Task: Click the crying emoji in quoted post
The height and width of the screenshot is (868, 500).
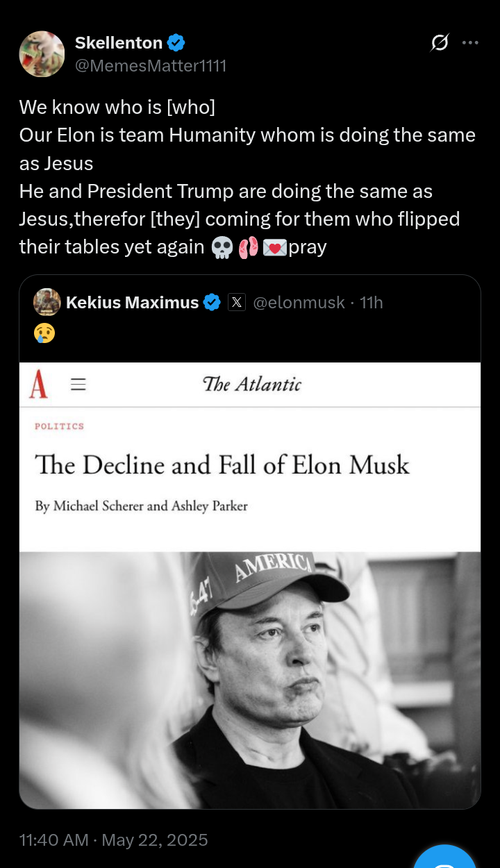Action: 44,333
